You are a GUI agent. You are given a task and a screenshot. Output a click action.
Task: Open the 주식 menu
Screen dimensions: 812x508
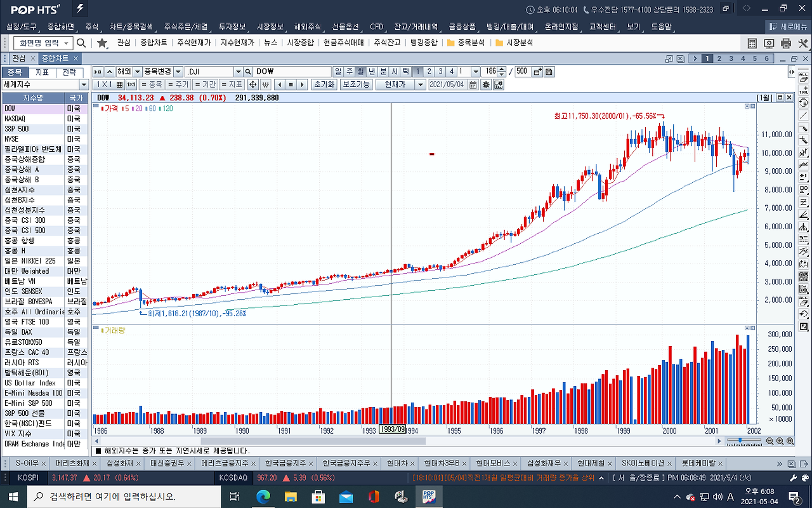(92, 27)
